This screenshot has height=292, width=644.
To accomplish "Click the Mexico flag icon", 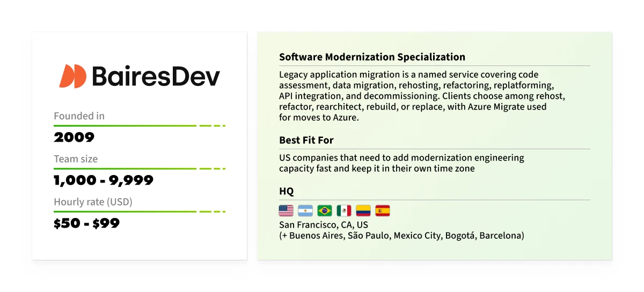I will tap(344, 210).
